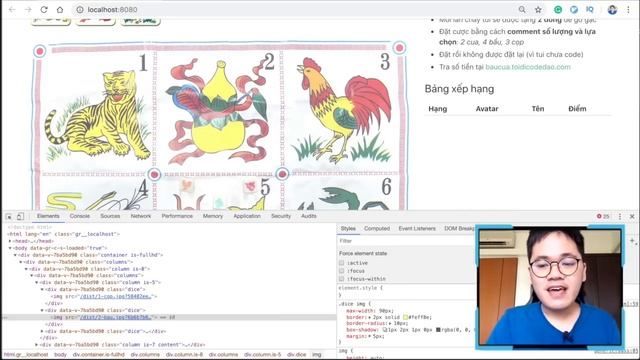640x360 pixels.
Task: Reload the localhost page
Action: (x=44, y=9)
